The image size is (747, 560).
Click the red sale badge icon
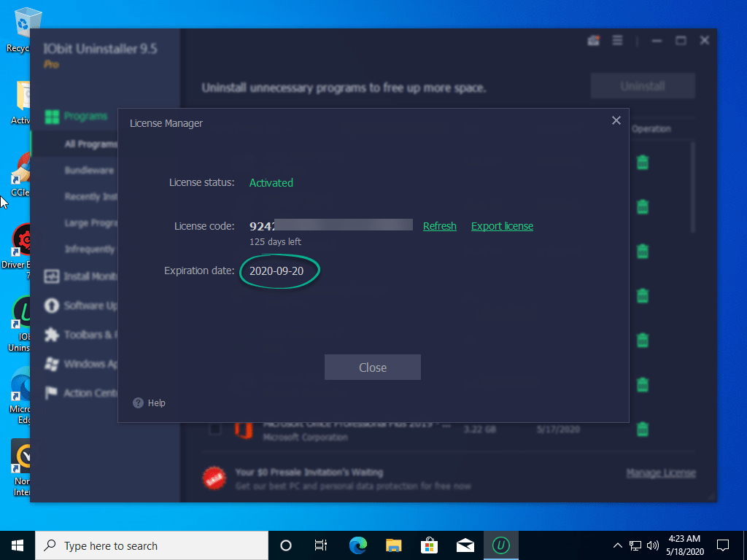coord(214,478)
